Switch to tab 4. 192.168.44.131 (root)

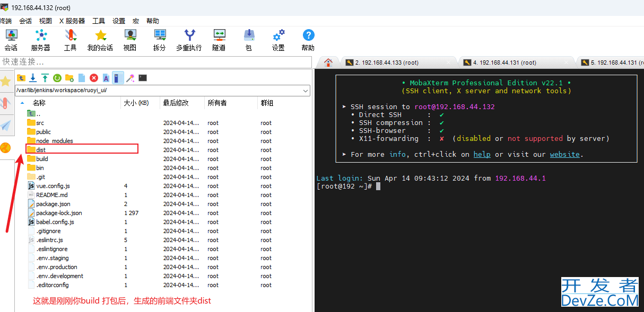tap(516, 63)
